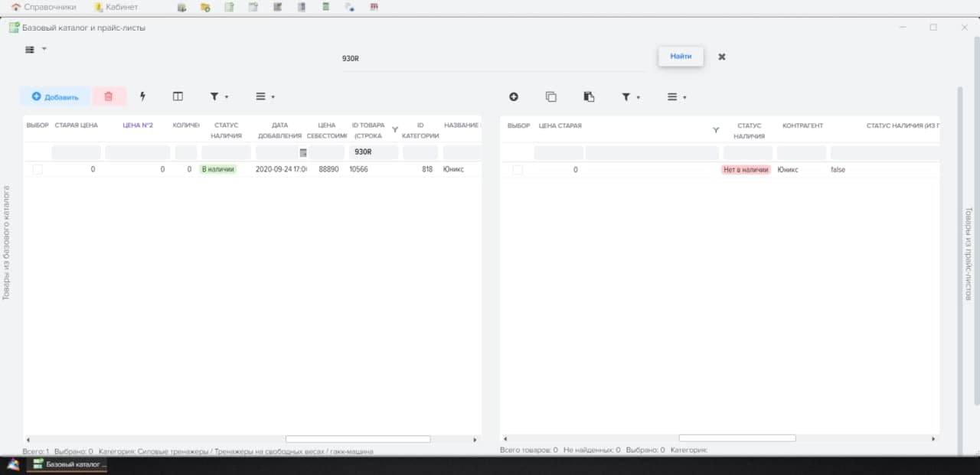Viewport: 980px width, 475px height.
Task: Click the cost price cell 88890
Action: pos(328,169)
